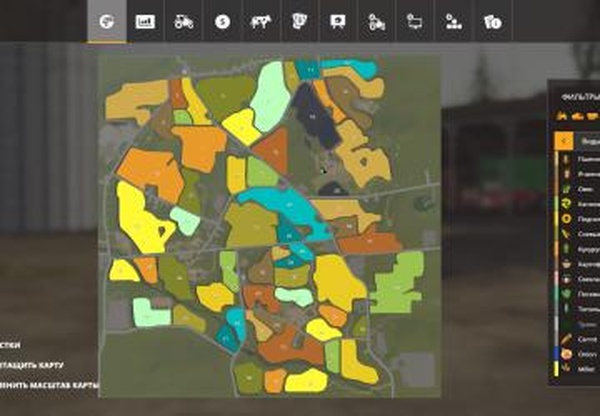
Task: Click the large dark navy field on the map
Action: 315,117
